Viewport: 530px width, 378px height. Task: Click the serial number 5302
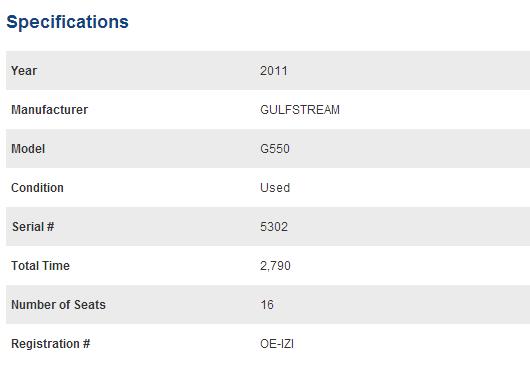274,227
